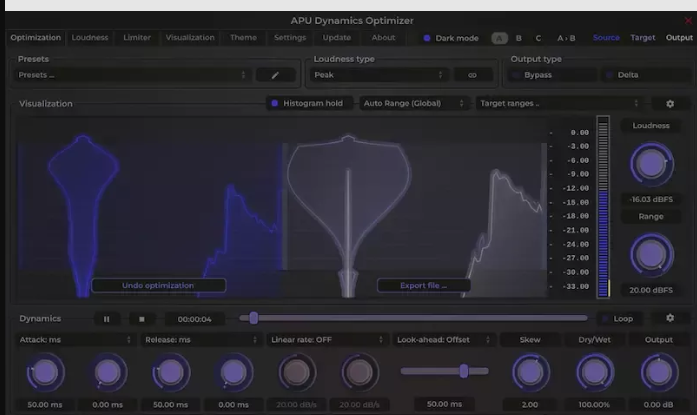Select Output view

coord(679,38)
